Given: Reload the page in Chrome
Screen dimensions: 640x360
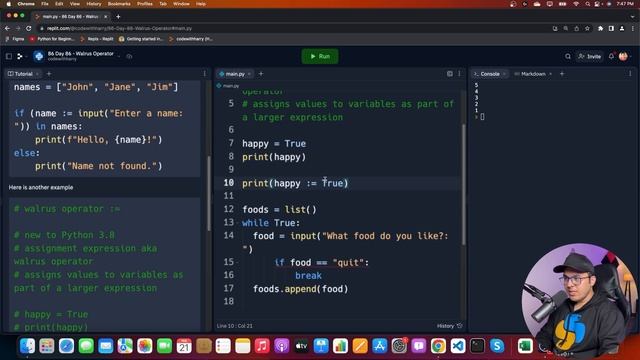Looking at the screenshot, I should point(29,28).
